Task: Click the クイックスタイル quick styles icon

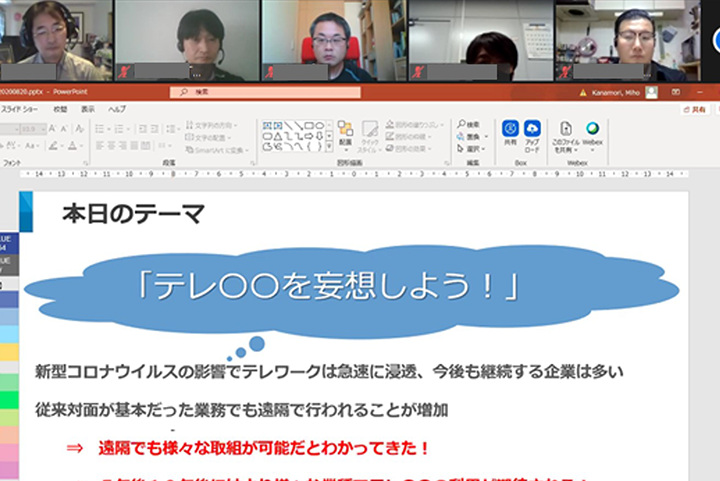Action: point(369,133)
